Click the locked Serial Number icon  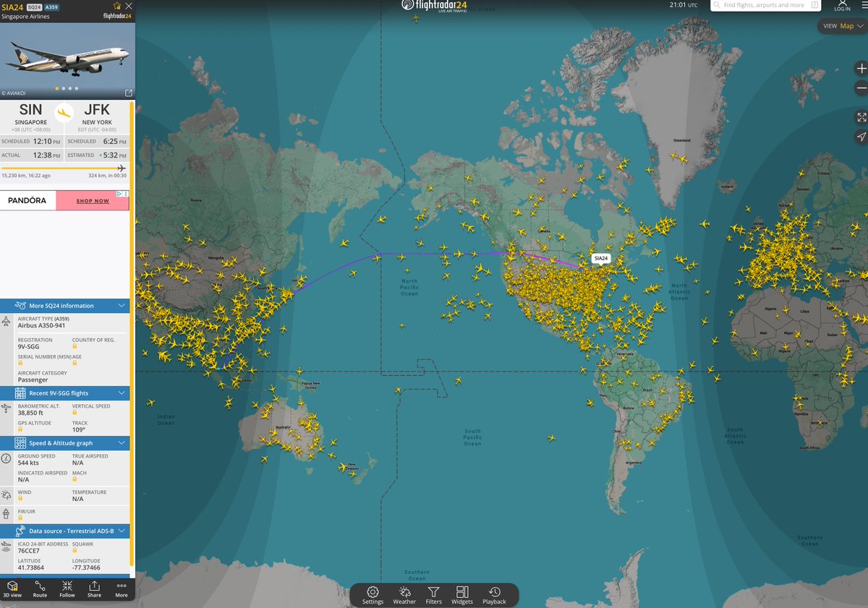click(20, 363)
